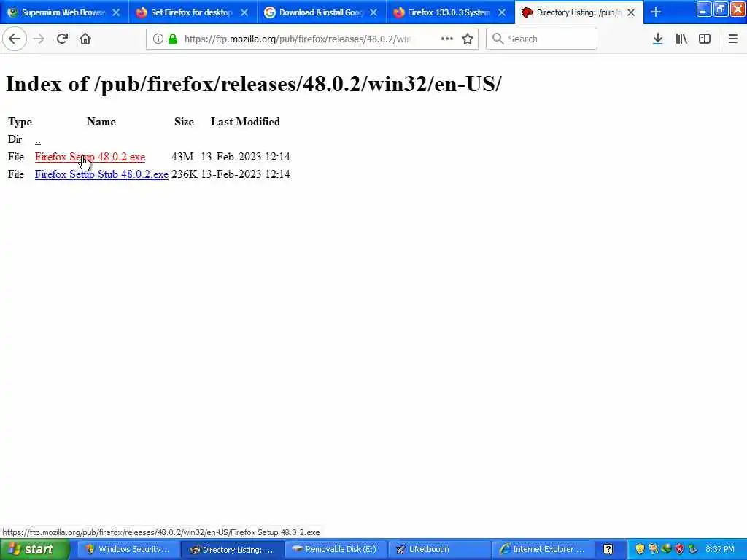Click the Last Modified column header

click(x=245, y=122)
